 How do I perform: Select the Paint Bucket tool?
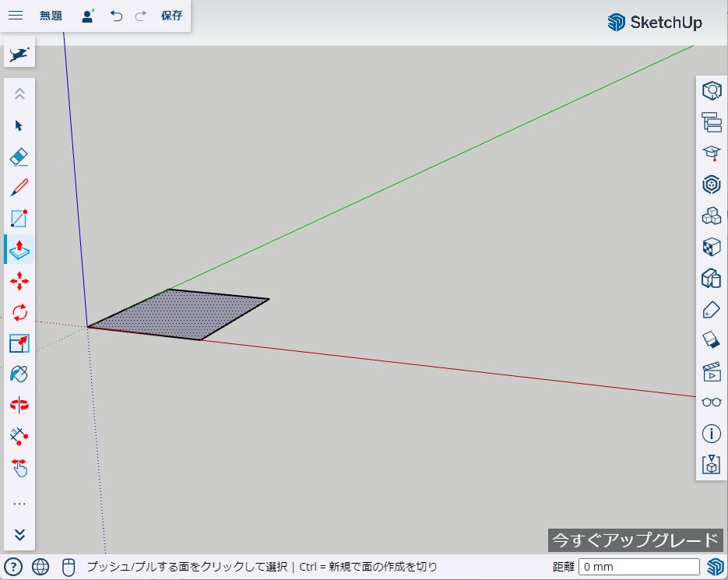[19, 374]
